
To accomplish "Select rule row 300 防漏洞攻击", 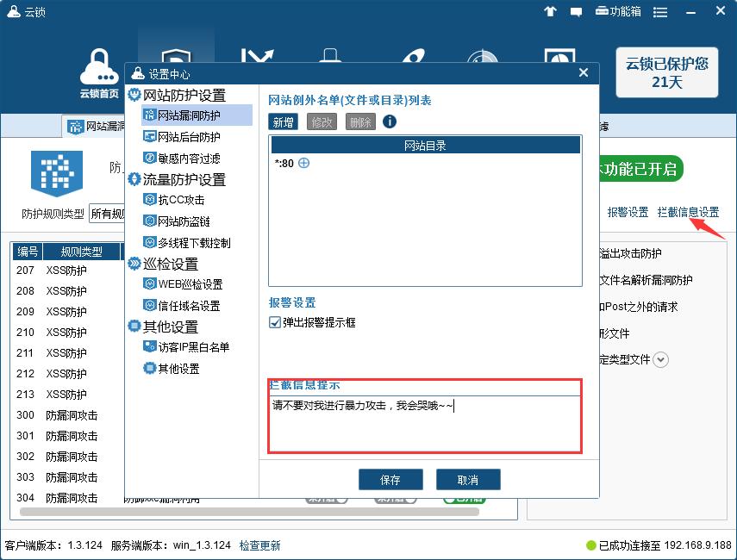I will [x=66, y=415].
